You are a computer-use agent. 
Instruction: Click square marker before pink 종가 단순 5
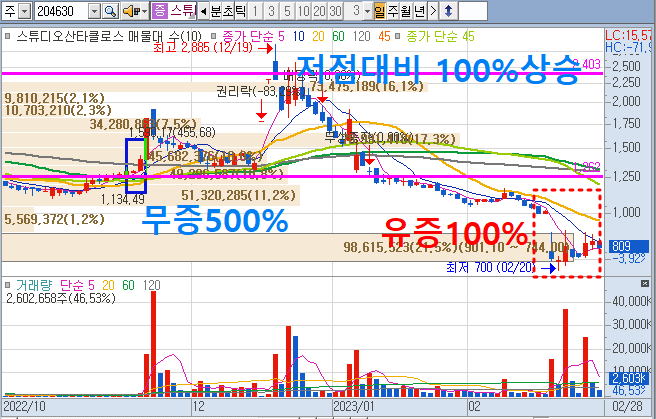click(214, 36)
